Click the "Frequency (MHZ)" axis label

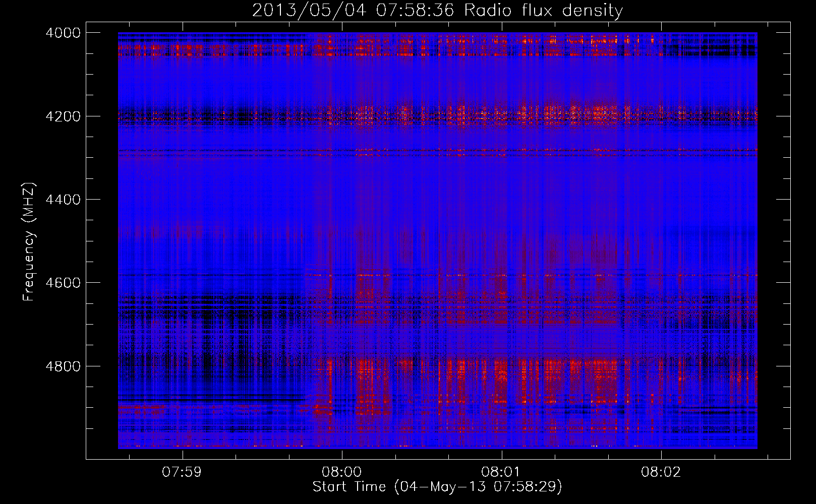tap(29, 241)
